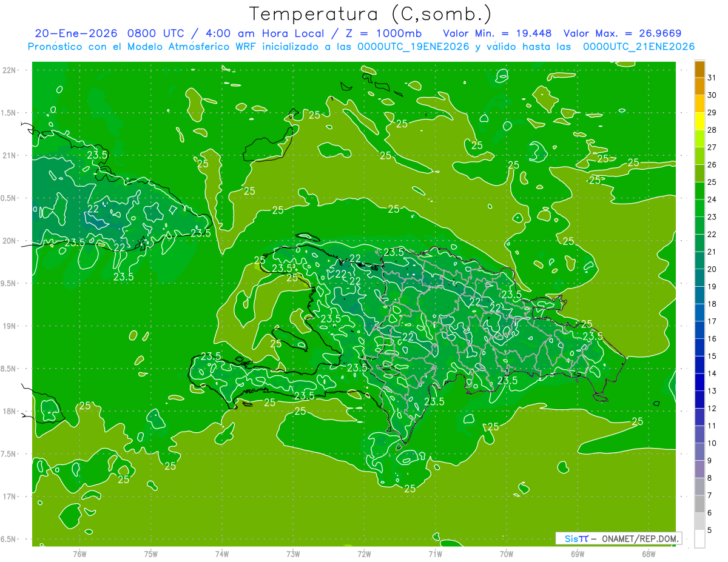The width and height of the screenshot is (728, 562).
Task: Select the blue swatch between 16 and 17
Action: [x=699, y=330]
